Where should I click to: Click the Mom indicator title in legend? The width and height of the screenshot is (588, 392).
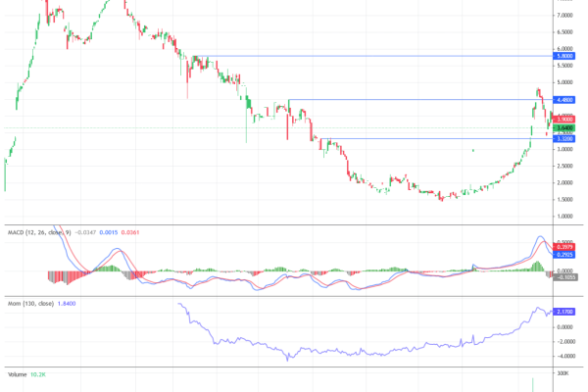tap(15, 304)
